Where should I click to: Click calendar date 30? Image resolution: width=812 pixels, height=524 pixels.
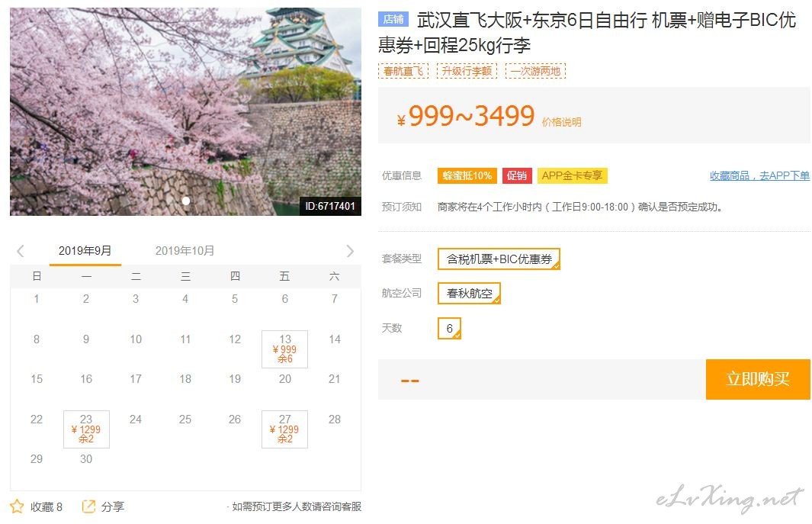[86, 458]
